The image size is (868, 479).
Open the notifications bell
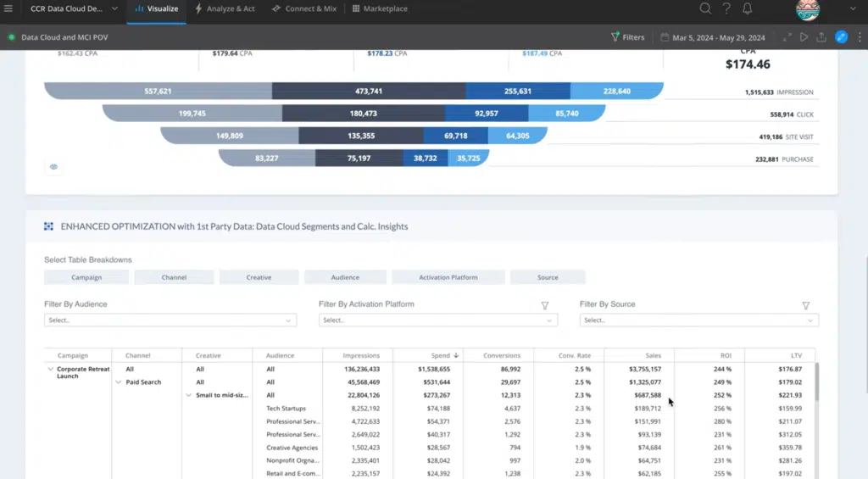[x=748, y=8]
